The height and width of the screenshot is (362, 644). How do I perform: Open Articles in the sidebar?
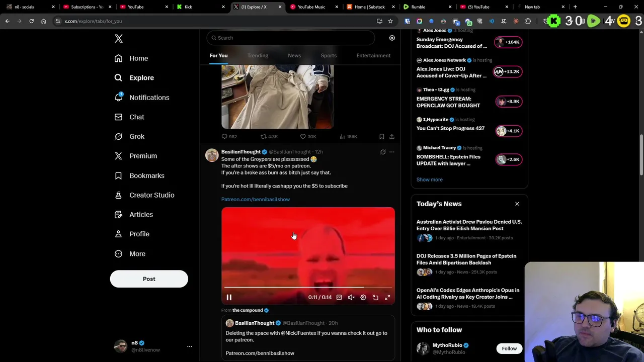pos(134,215)
